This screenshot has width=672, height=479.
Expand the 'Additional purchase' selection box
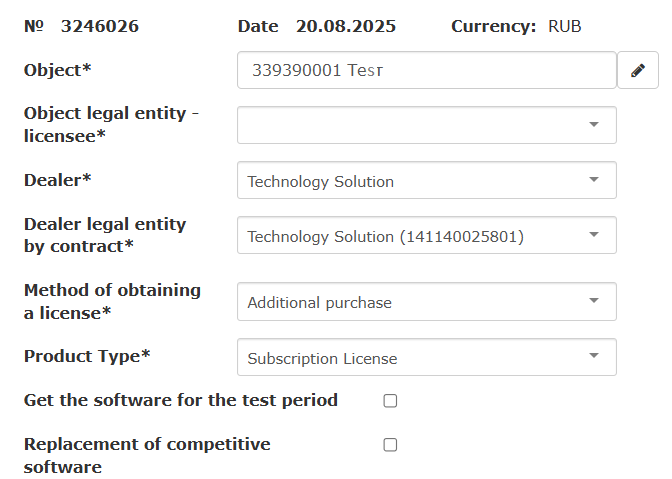(410, 302)
